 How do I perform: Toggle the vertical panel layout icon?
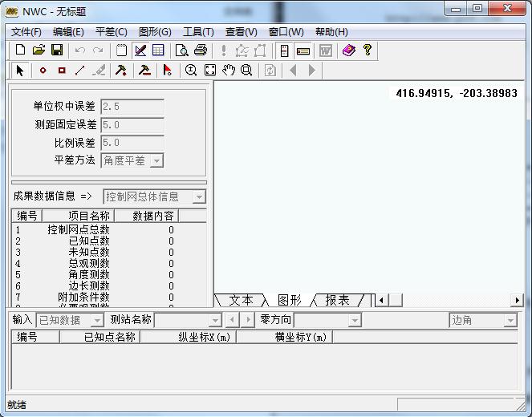pyautogui.click(x=285, y=51)
